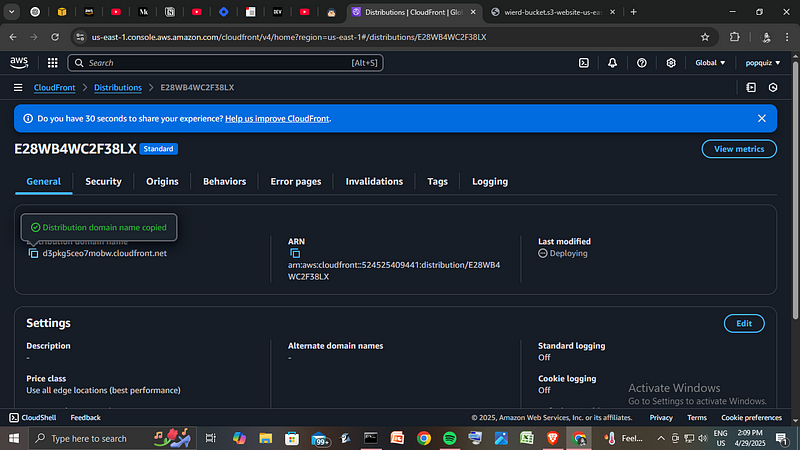This screenshot has width=800, height=450.
Task: Copy the distribution ARN
Action: pyautogui.click(x=295, y=253)
